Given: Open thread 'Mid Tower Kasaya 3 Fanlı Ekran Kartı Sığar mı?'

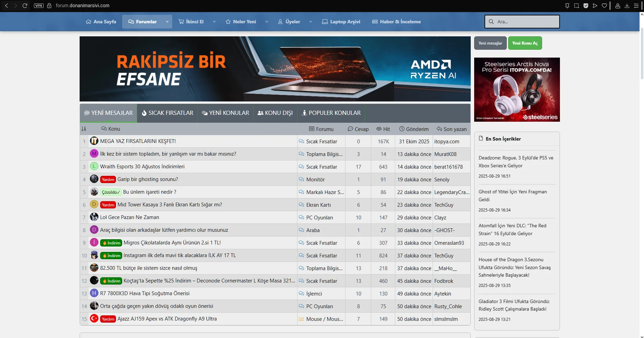Looking at the screenshot, I should [170, 205].
